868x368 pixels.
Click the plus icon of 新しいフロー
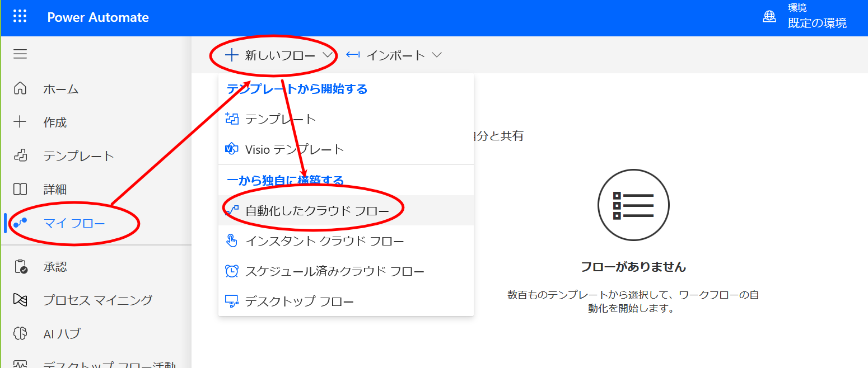231,54
